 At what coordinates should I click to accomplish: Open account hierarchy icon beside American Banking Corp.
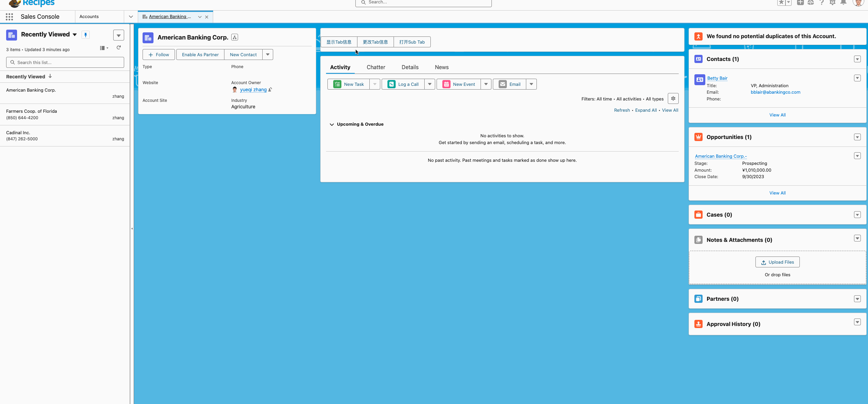pos(234,37)
